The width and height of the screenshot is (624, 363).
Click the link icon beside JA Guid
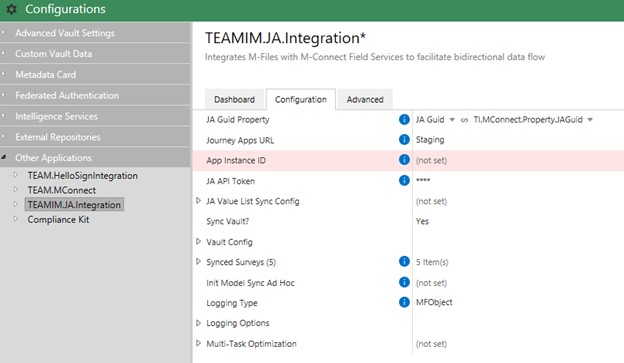pyautogui.click(x=464, y=120)
